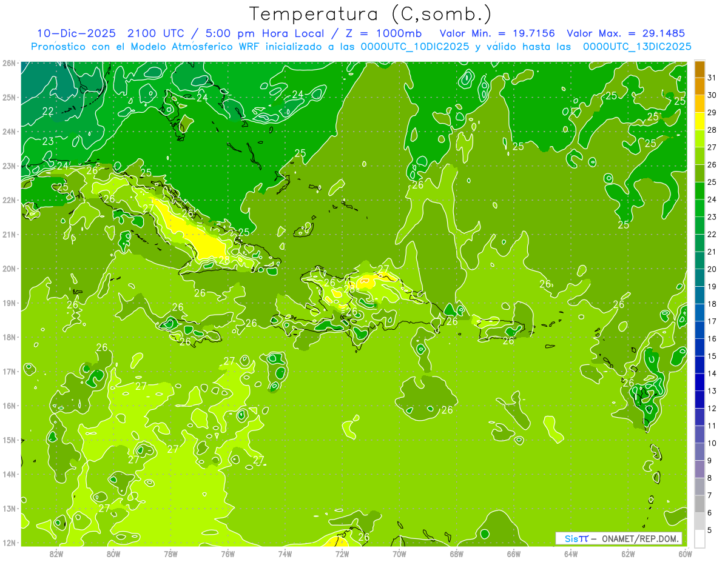Viewport: 728px width, 562px height.
Task: Click the 12N latitude axis label
Action: [9, 543]
